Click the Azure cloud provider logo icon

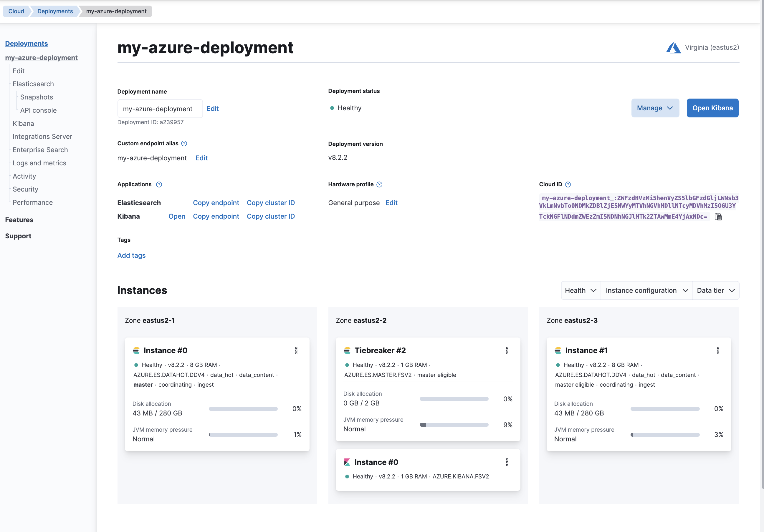tap(672, 48)
